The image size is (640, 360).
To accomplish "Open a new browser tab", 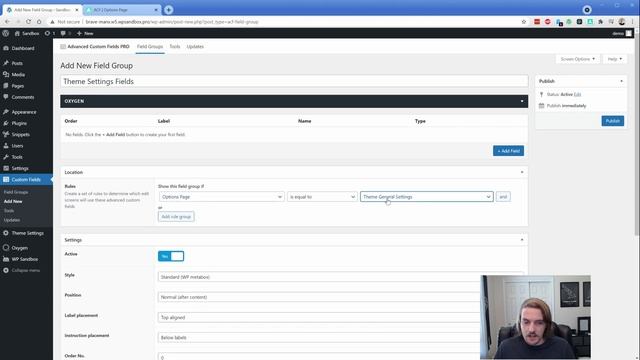I will click(169, 10).
